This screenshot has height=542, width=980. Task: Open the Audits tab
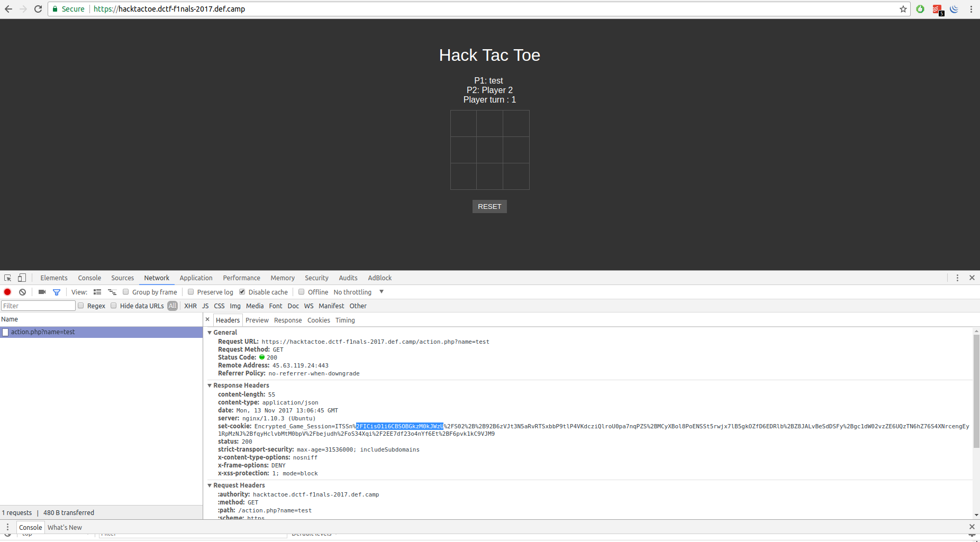pos(348,278)
